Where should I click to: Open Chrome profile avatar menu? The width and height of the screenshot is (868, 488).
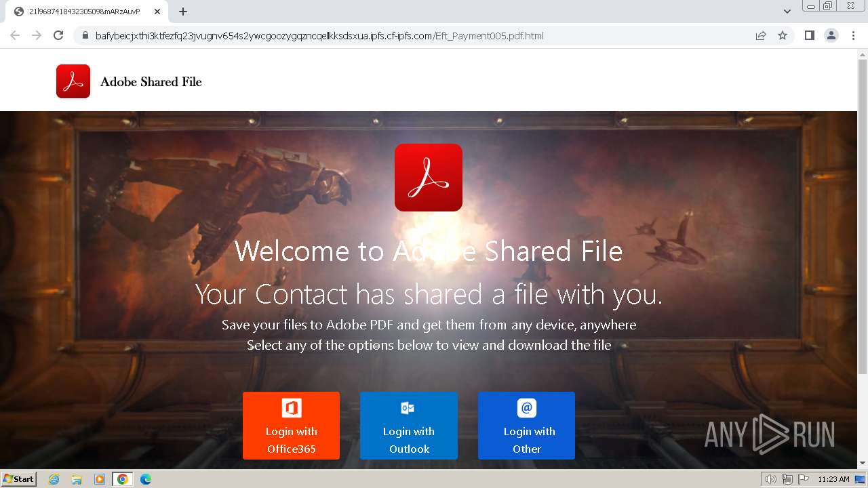[x=831, y=35]
